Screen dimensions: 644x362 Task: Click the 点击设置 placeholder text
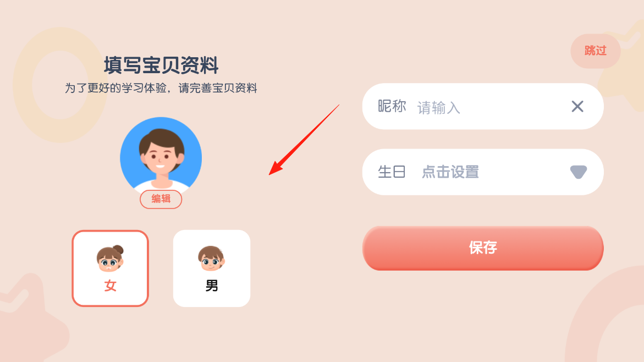(450, 172)
